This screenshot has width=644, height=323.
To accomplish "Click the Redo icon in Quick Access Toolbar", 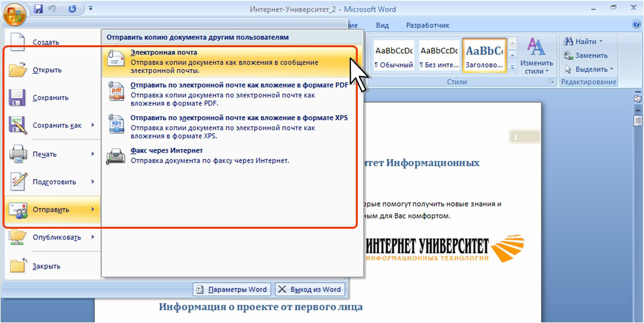I will pos(72,9).
